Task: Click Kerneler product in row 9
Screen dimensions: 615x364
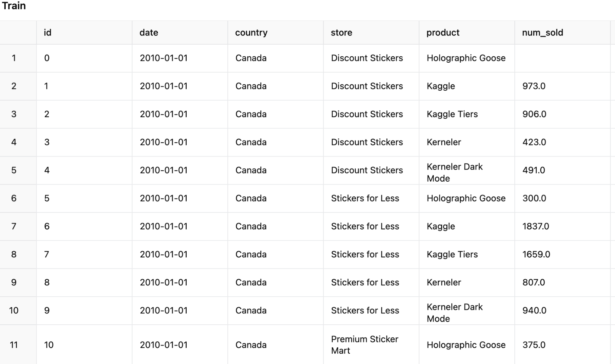Action: pyautogui.click(x=444, y=282)
